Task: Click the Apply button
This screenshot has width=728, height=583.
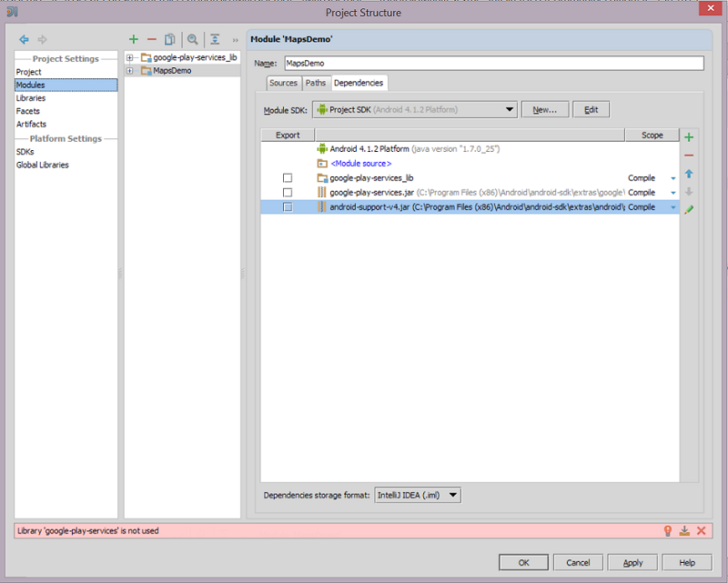Action: (x=632, y=563)
